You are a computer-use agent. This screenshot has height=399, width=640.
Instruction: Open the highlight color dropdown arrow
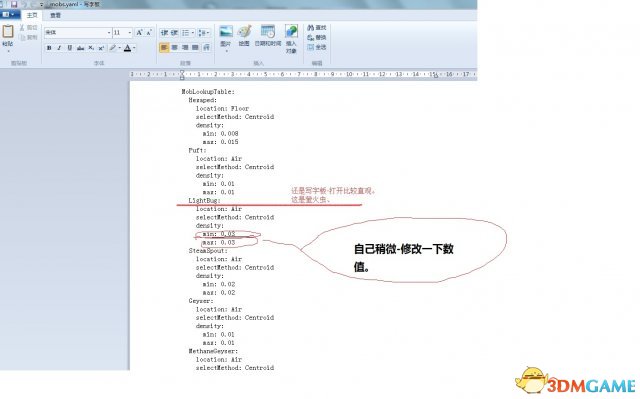[x=120, y=48]
